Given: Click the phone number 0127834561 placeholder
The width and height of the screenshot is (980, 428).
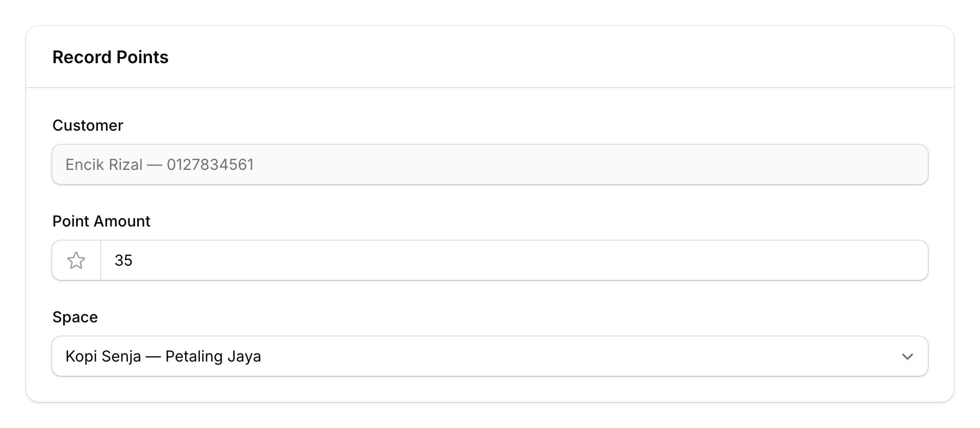Looking at the screenshot, I should [x=211, y=164].
